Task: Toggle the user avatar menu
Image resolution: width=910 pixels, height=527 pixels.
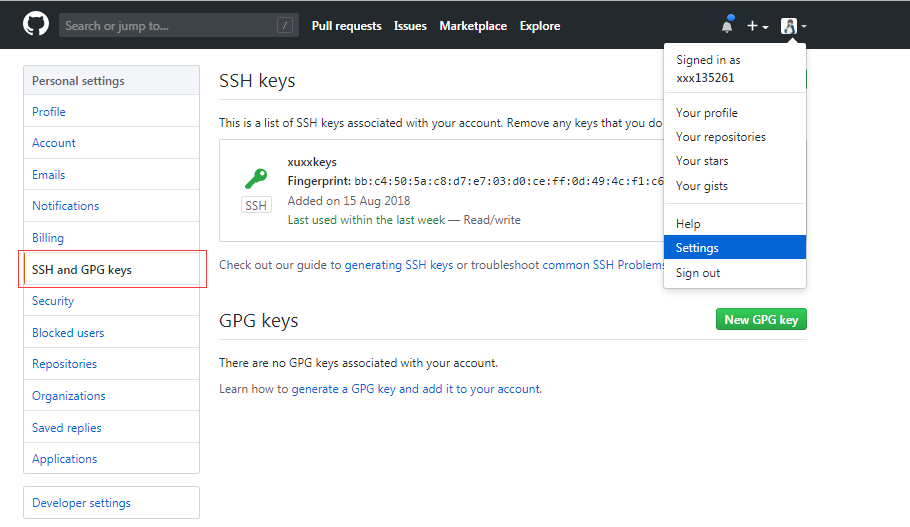Action: click(x=793, y=26)
